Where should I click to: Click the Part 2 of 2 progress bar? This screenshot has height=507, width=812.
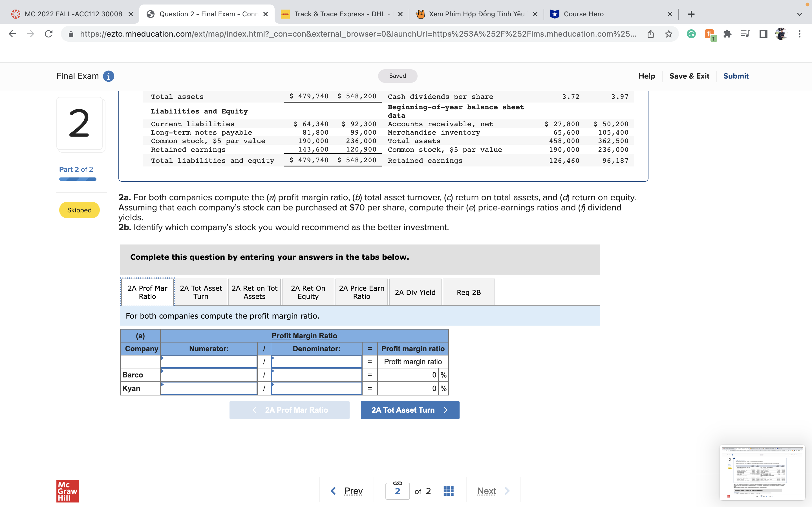tap(78, 179)
